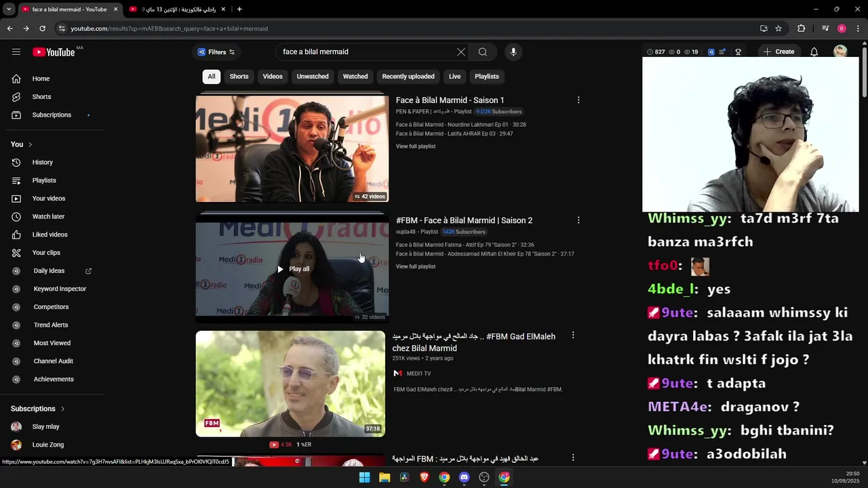Show only Watched results
The image size is (868, 488).
pyautogui.click(x=355, y=77)
